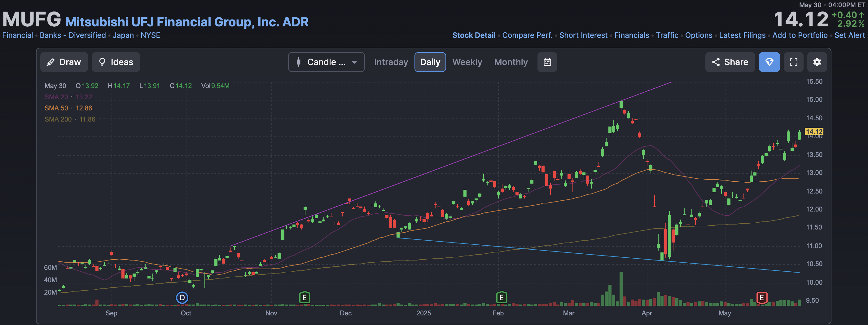Open the Financial sector link
Viewport: 868px width, 325px height.
(18, 35)
